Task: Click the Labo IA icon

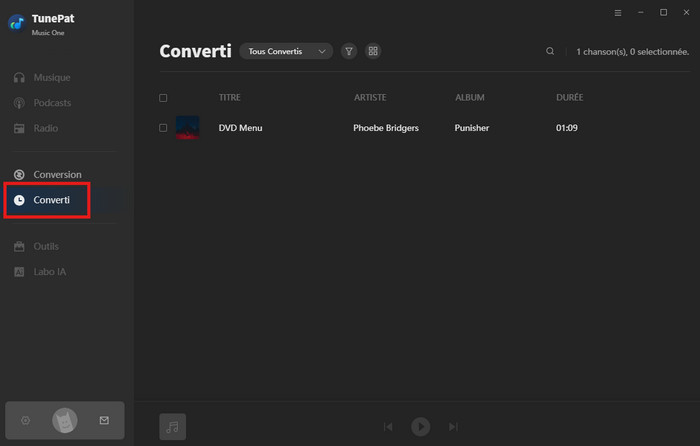Action: (19, 272)
